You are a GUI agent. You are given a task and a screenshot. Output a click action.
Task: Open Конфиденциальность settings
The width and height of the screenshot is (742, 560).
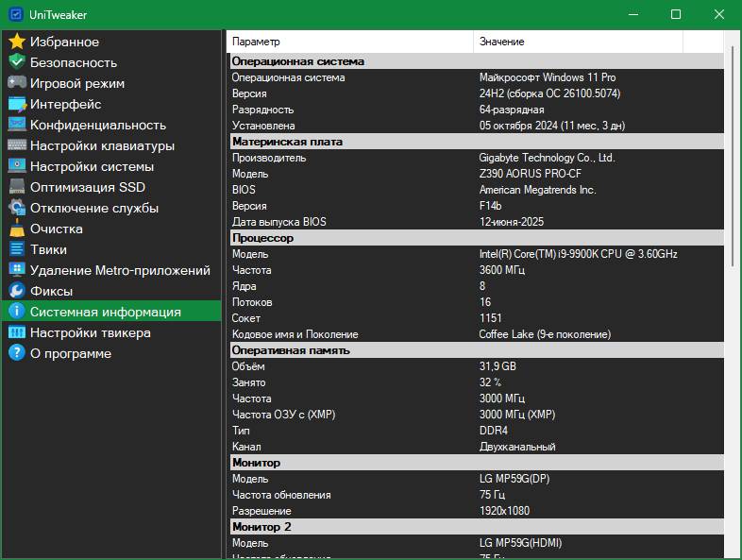(111, 125)
